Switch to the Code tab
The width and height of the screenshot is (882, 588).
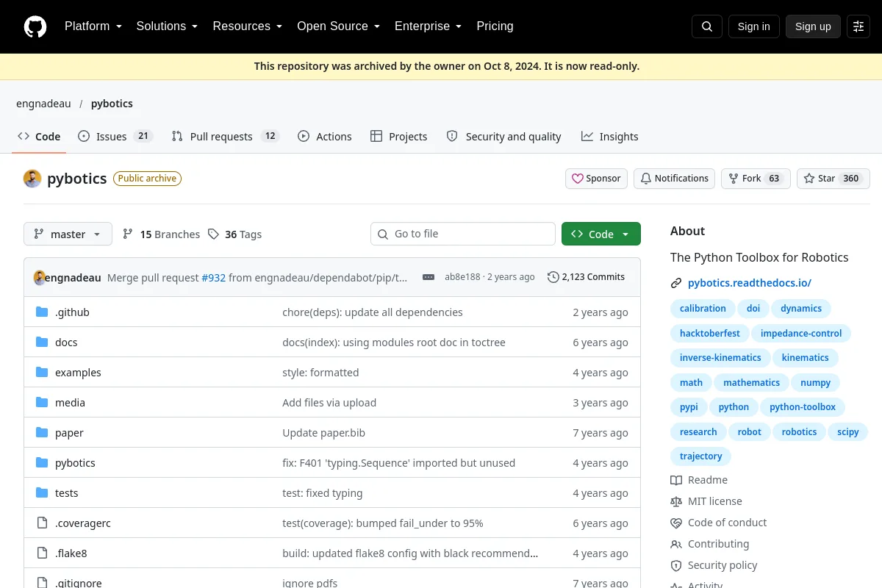(39, 137)
